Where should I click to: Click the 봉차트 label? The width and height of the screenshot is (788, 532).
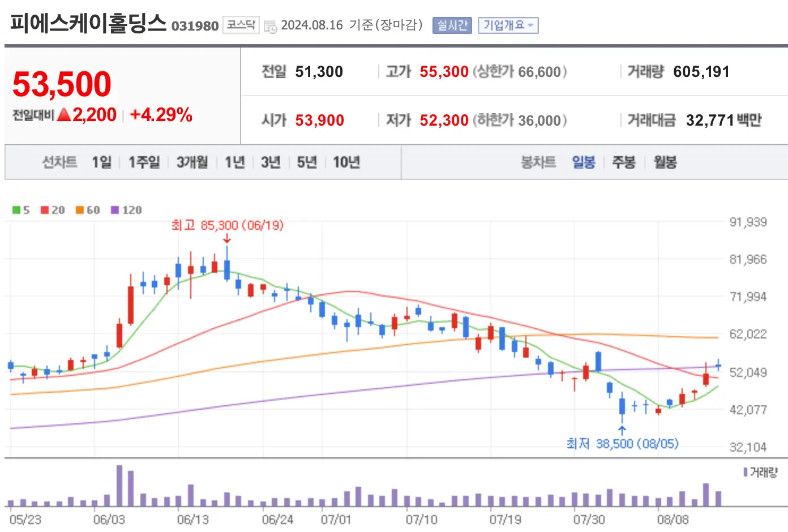click(538, 162)
